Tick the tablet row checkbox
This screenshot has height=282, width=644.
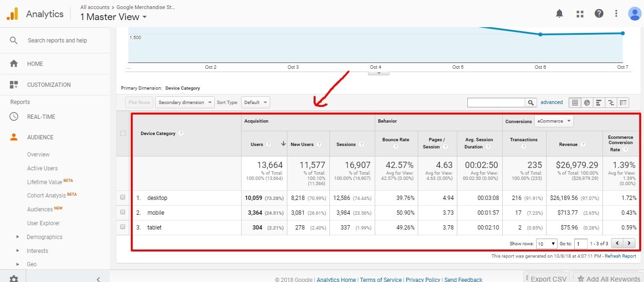pyautogui.click(x=123, y=227)
